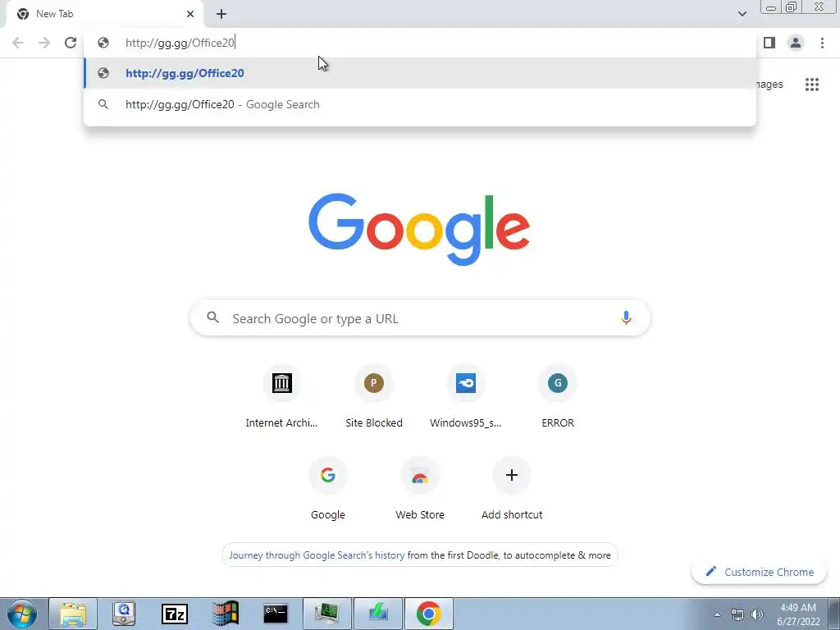The height and width of the screenshot is (630, 840).
Task: Click the browser Back arrow
Action: point(18,43)
